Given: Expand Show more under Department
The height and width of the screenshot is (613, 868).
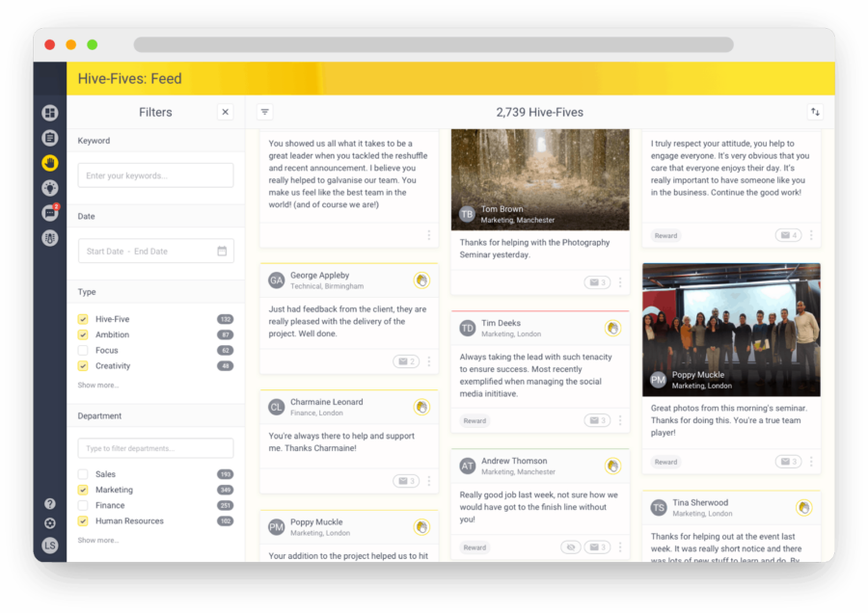Looking at the screenshot, I should 98,540.
